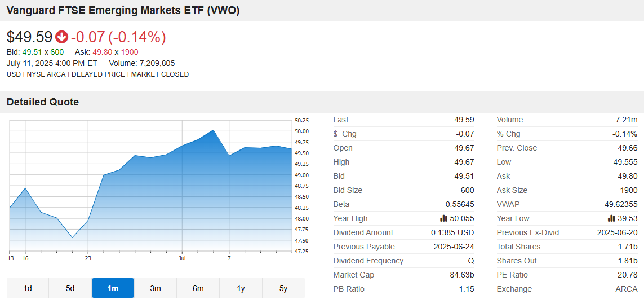This screenshot has width=644, height=299.
Task: Click the Total Shares value 1.71b
Action: click(628, 247)
